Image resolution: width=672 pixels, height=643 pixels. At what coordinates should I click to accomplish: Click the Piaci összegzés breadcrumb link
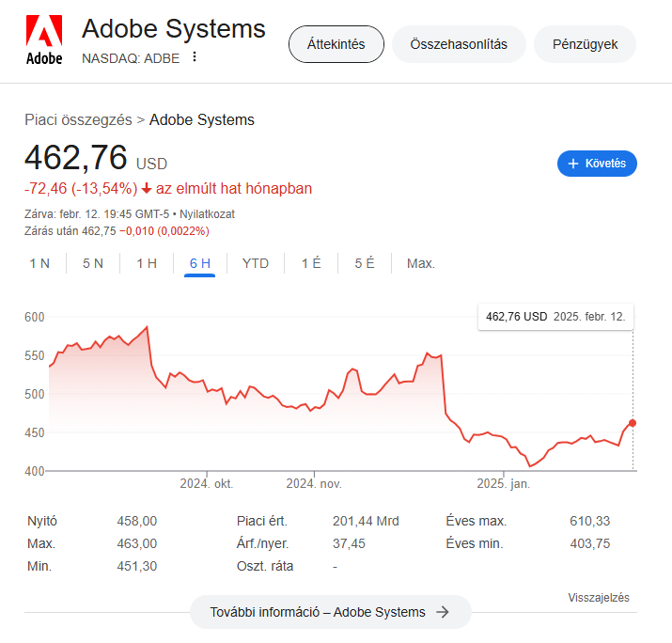tap(78, 120)
